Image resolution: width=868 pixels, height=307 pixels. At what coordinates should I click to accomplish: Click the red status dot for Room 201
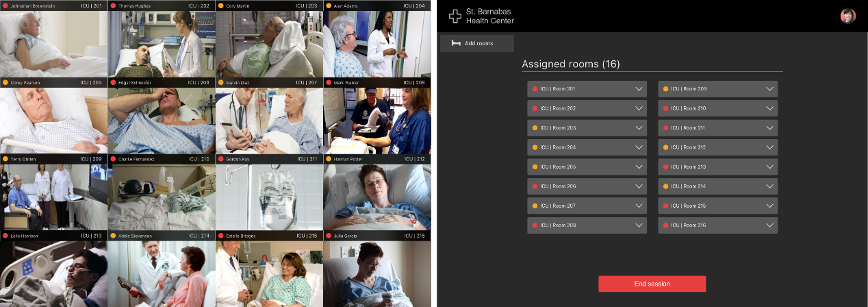click(x=535, y=89)
